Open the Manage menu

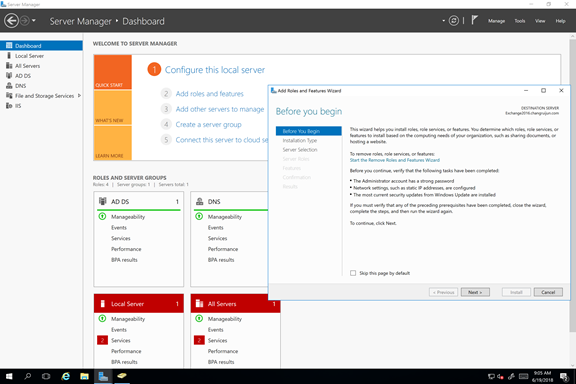(x=496, y=21)
